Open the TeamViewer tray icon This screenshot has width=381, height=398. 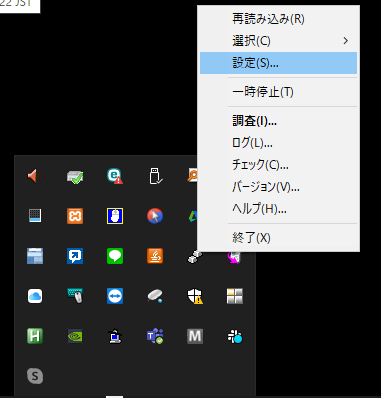coord(115,296)
